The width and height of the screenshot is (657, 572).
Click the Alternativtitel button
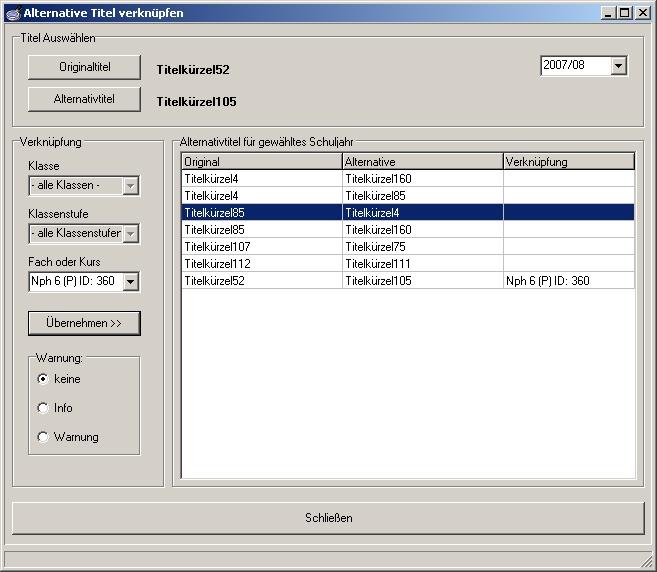[84, 100]
